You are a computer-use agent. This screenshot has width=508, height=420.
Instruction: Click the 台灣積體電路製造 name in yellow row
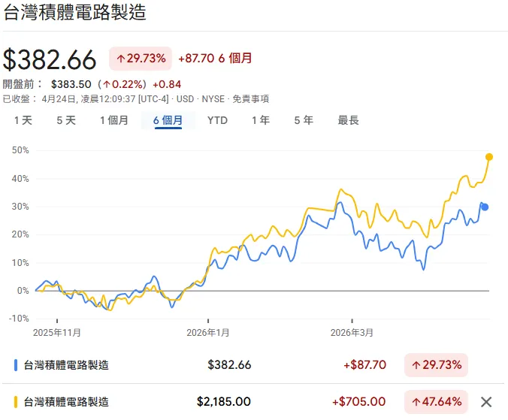tap(66, 402)
